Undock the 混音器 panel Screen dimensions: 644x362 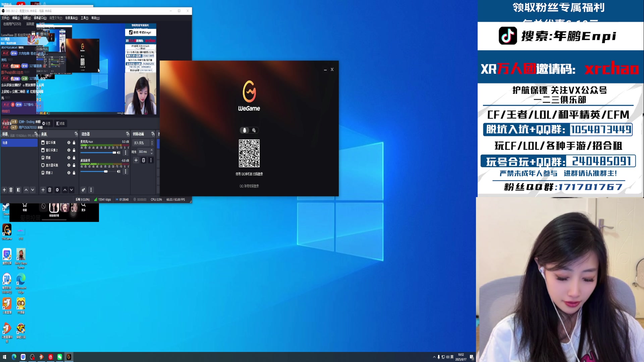(128, 134)
